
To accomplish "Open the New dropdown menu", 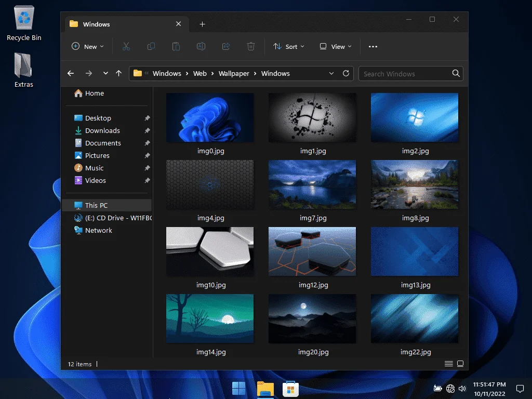I will [x=87, y=46].
